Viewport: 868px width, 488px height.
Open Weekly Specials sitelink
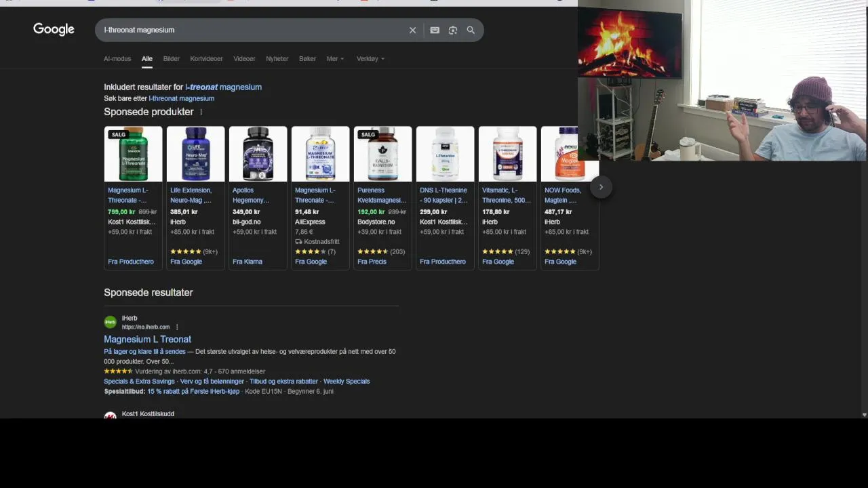[x=347, y=382]
